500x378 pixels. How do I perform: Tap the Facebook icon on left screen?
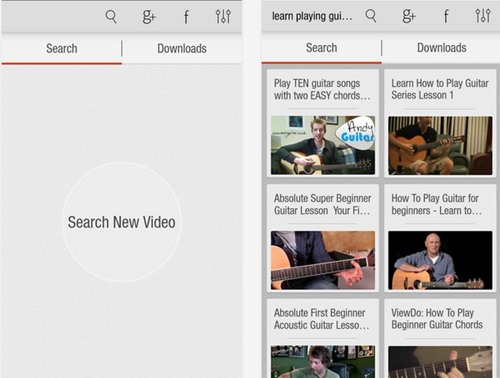[186, 17]
